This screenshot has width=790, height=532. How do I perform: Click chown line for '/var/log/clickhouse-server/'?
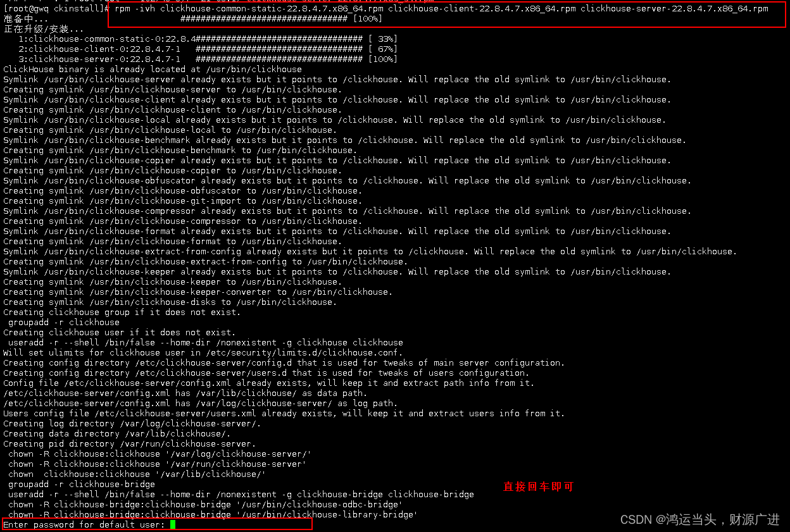click(x=160, y=454)
